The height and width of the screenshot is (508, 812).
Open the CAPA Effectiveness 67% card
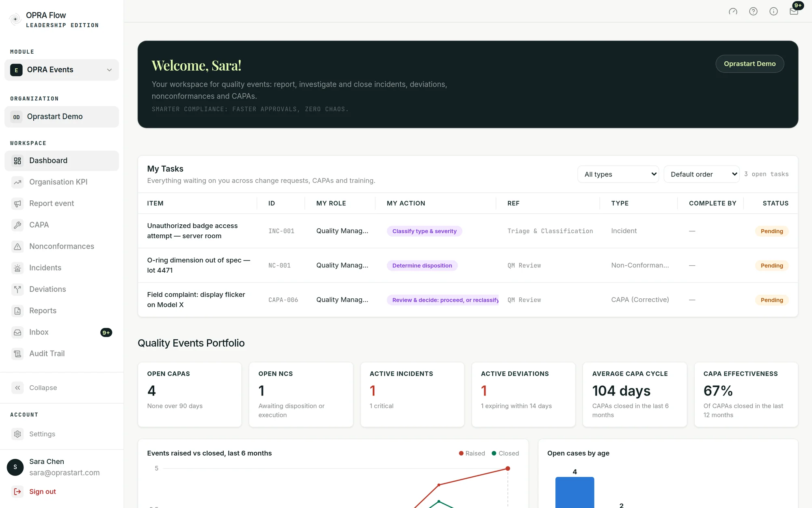[x=746, y=395]
